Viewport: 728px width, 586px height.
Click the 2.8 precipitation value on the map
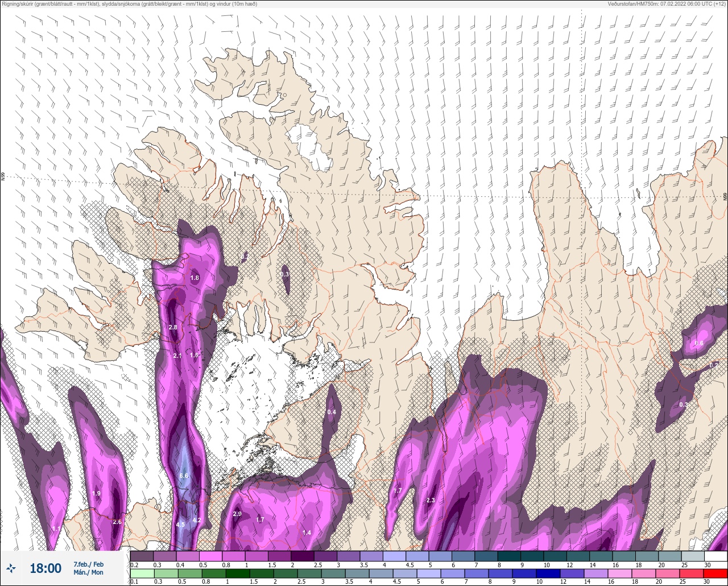point(173,328)
